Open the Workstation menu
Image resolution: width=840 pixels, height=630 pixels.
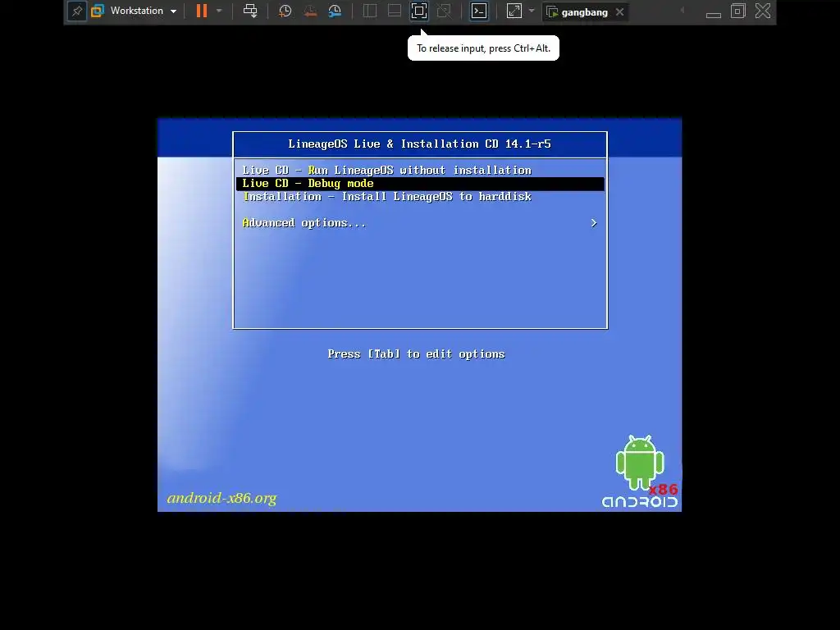(134, 11)
